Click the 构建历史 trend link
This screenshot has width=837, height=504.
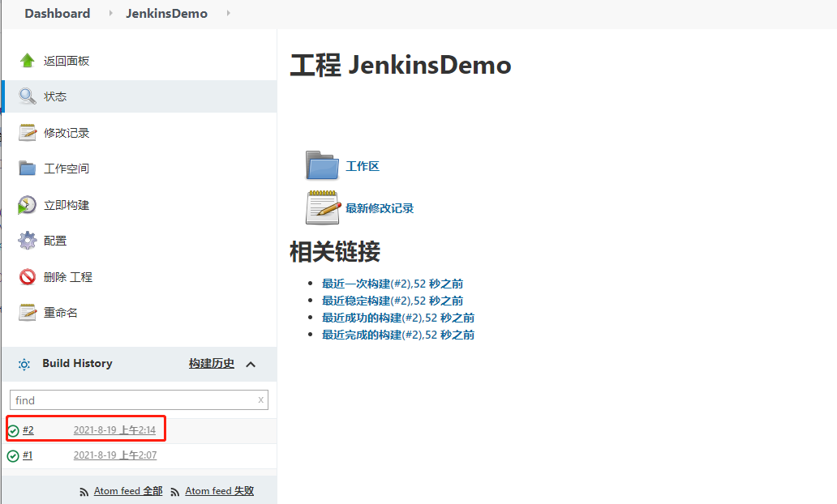tap(212, 364)
